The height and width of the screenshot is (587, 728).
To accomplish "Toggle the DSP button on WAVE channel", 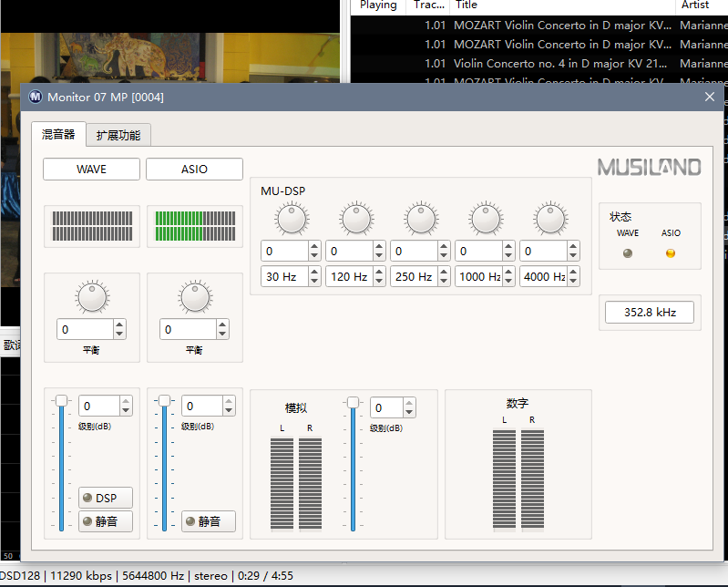I will point(106,498).
